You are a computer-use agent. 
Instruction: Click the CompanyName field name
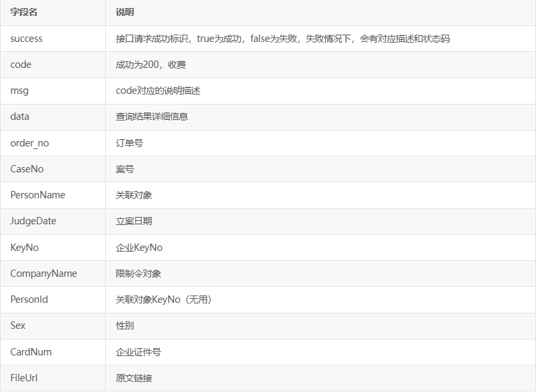tap(43, 274)
